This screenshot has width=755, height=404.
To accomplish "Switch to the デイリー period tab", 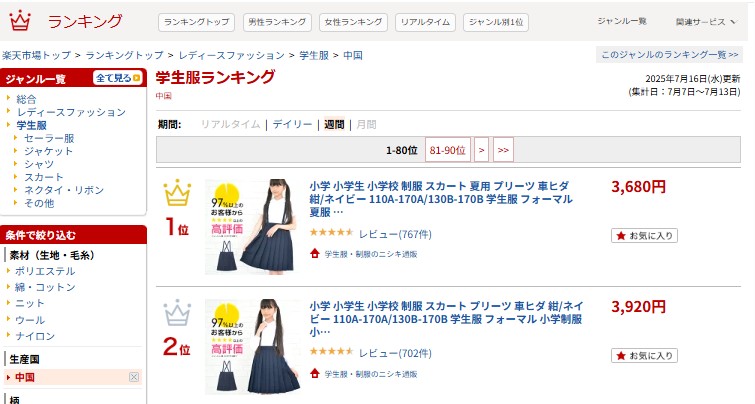I will coord(292,124).
